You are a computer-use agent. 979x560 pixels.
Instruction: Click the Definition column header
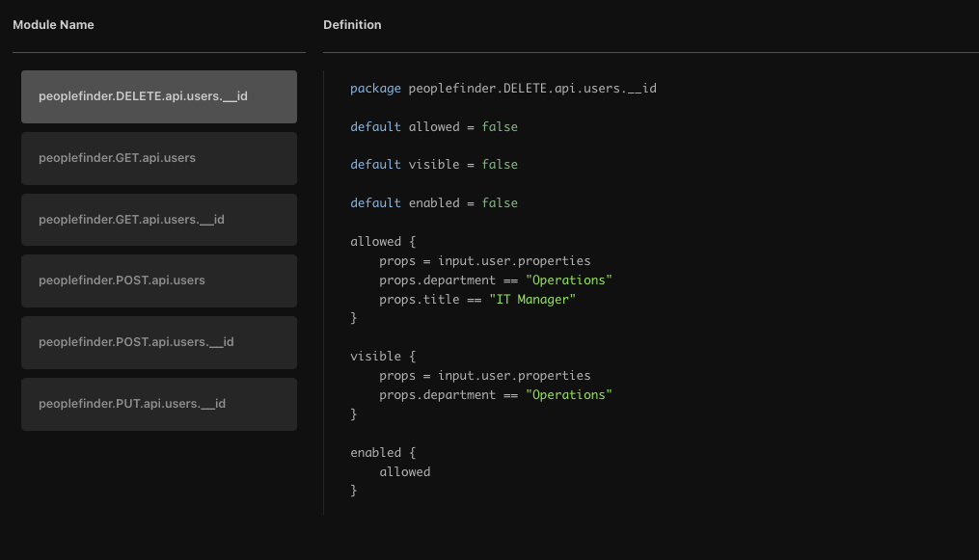point(352,25)
